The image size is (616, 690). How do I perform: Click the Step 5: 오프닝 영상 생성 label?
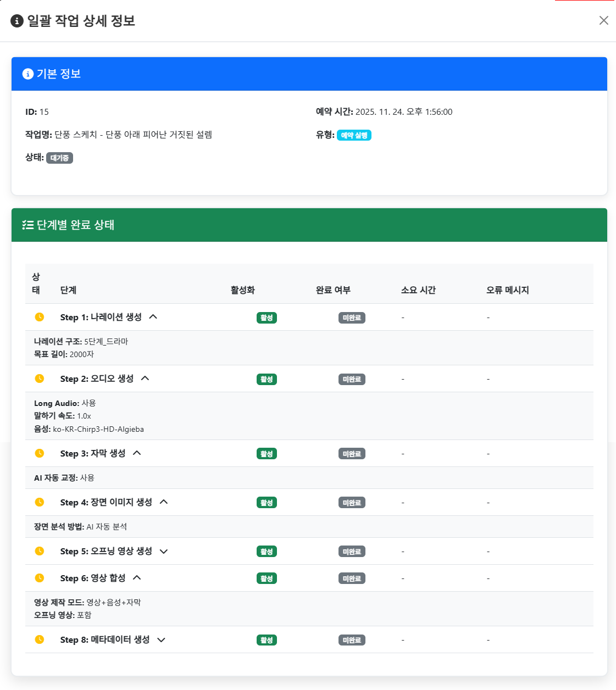coord(106,551)
